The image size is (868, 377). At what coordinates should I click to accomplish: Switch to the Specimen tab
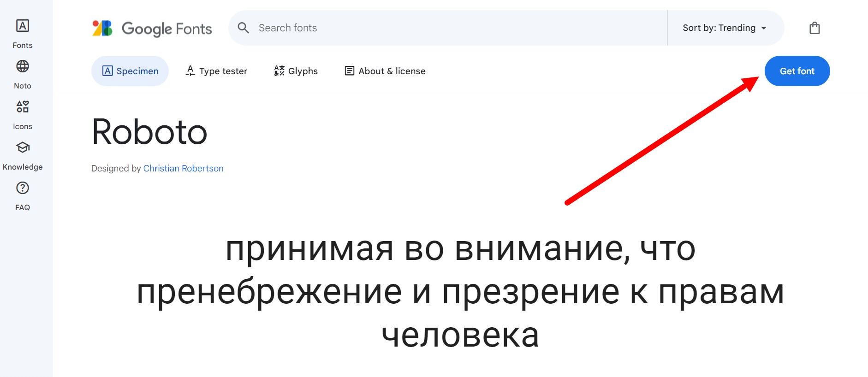coord(130,71)
